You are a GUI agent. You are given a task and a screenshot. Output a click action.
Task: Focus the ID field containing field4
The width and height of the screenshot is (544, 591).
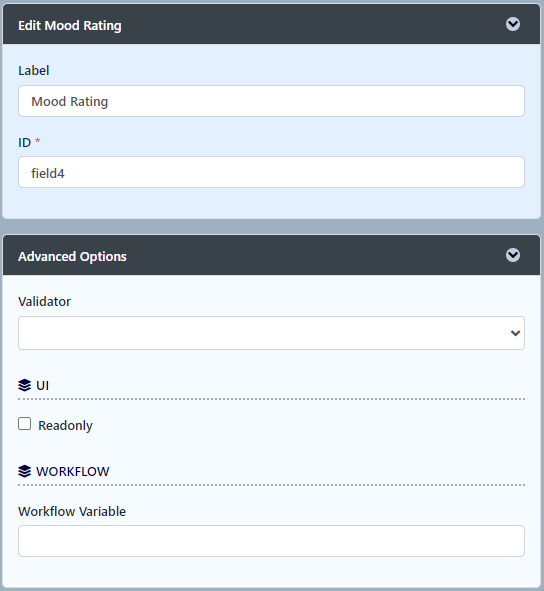271,172
